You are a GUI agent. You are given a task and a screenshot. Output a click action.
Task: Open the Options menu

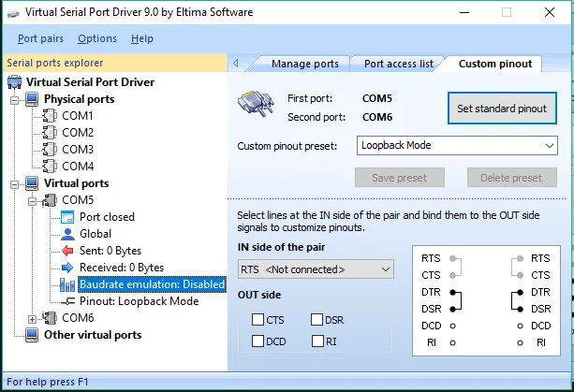pos(97,38)
